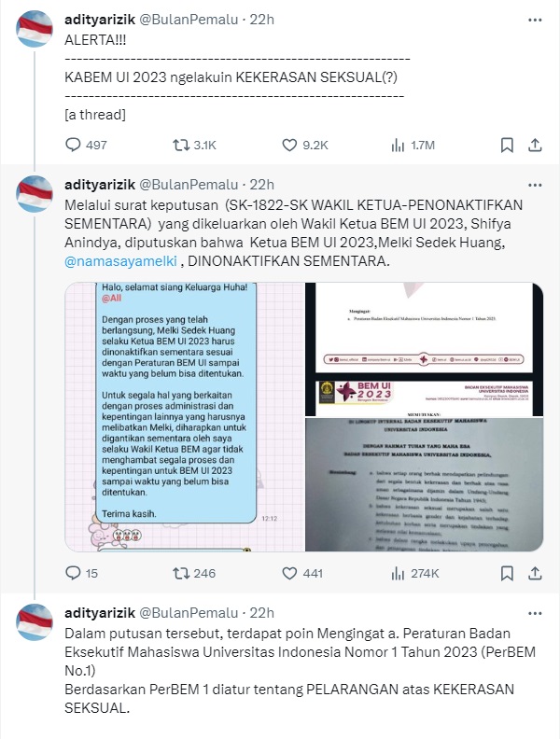Image resolution: width=560 pixels, height=739 pixels.
Task: Share the first tweet in thread
Action: click(535, 145)
